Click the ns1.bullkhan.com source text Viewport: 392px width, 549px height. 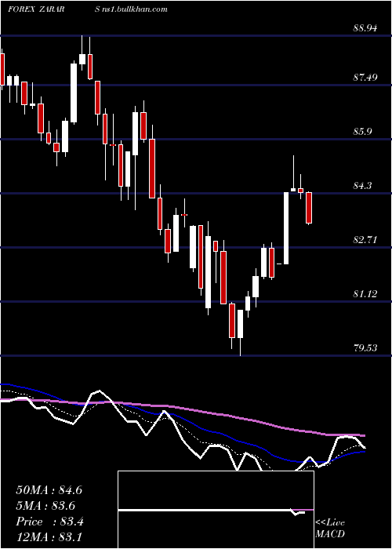point(136,9)
